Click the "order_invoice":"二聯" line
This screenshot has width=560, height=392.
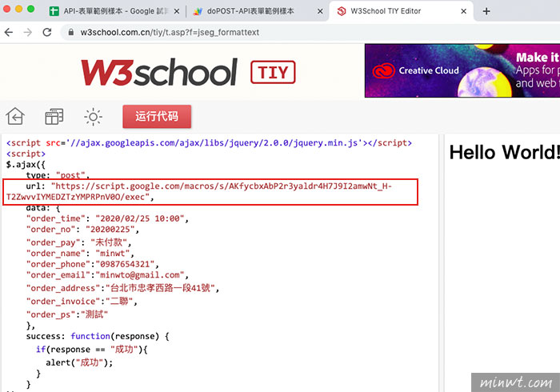pos(82,302)
